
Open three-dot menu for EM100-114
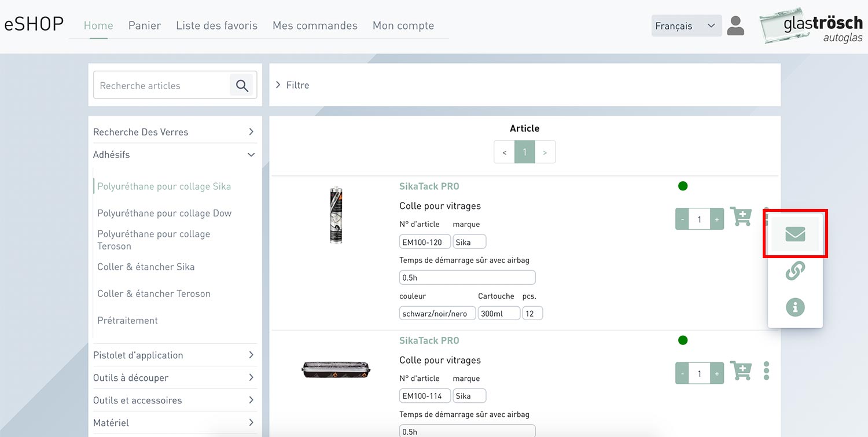pos(766,371)
